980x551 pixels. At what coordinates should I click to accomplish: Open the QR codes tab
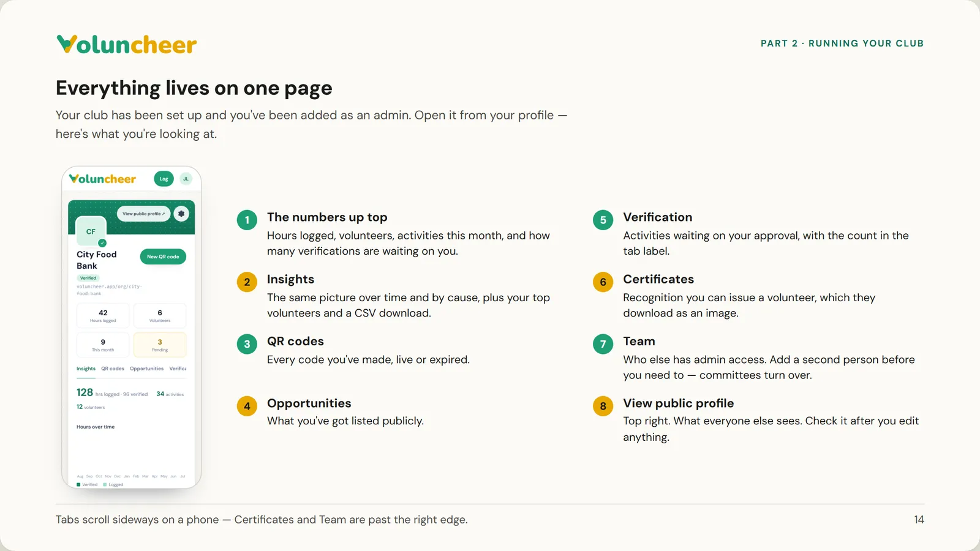tap(113, 369)
